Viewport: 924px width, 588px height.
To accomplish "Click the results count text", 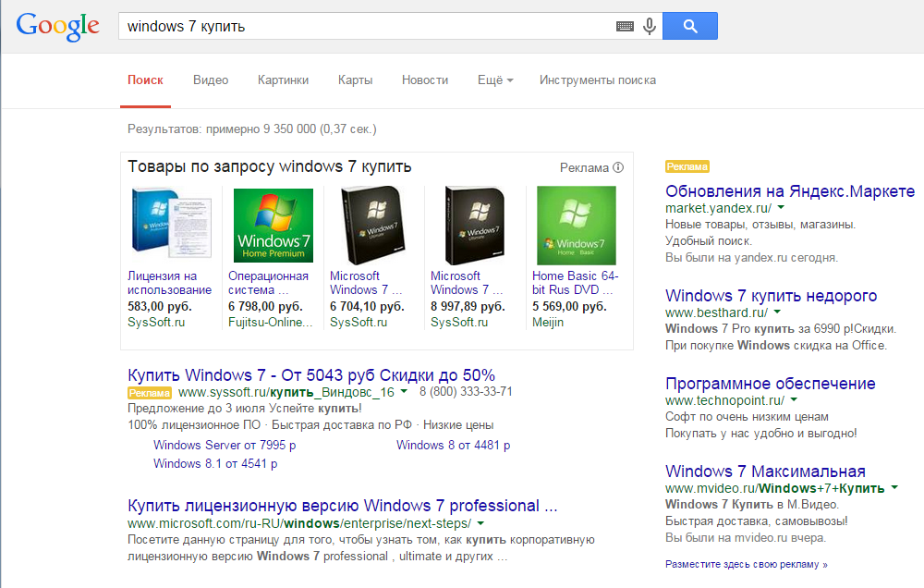I will point(251,129).
